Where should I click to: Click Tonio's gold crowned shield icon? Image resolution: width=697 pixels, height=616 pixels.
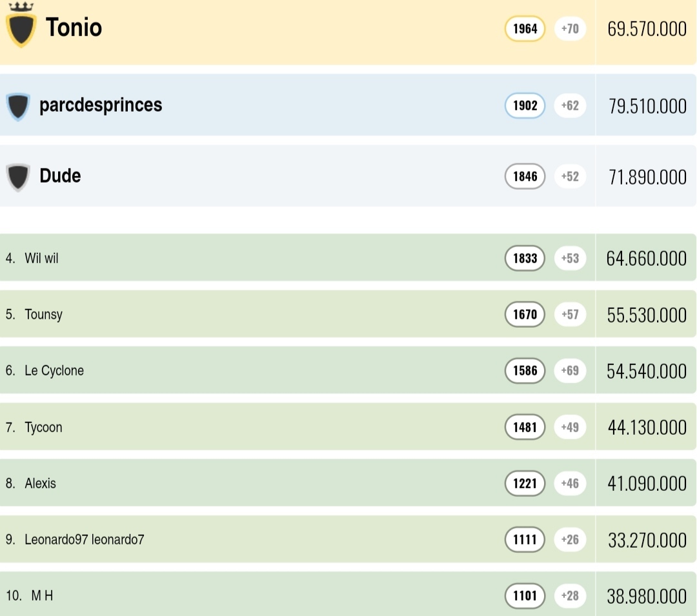click(x=20, y=27)
